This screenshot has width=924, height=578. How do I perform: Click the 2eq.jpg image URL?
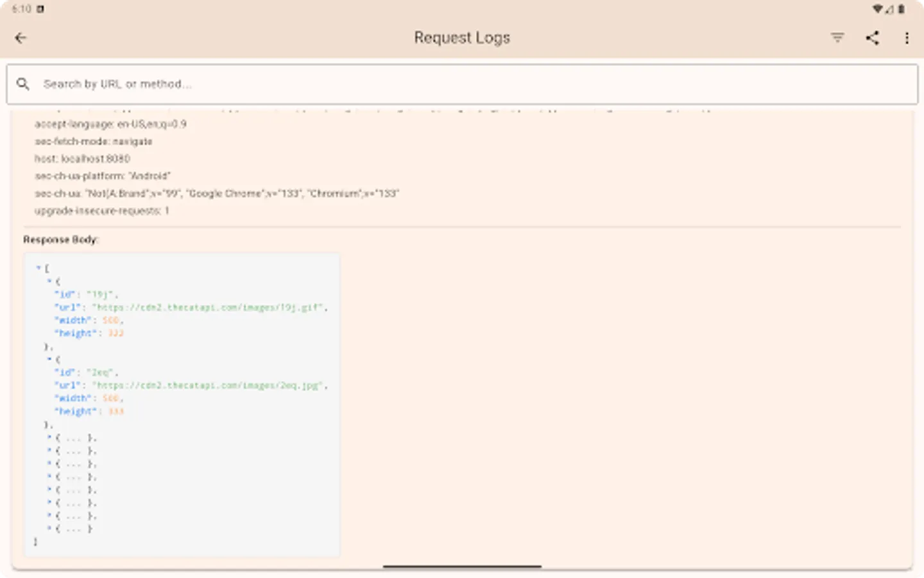(209, 385)
